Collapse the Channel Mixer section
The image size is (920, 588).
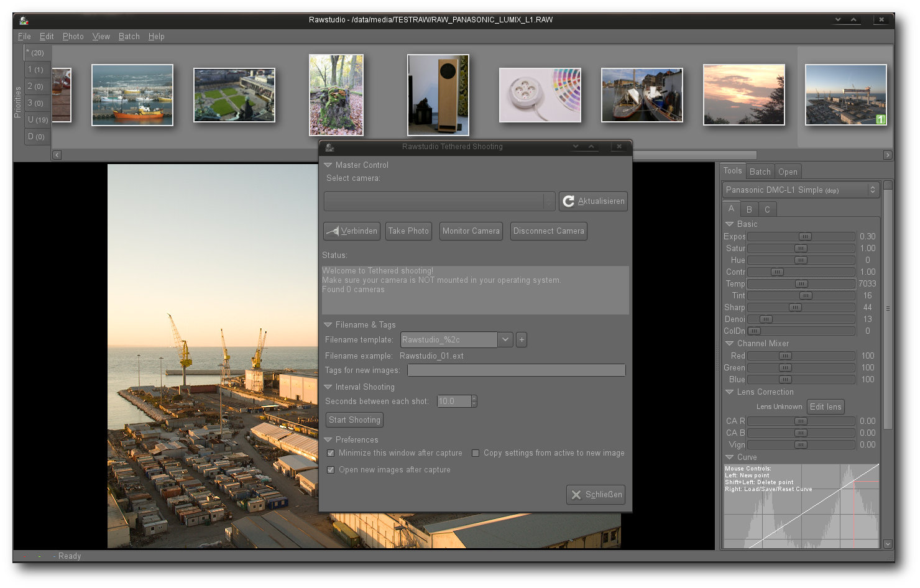coord(730,344)
